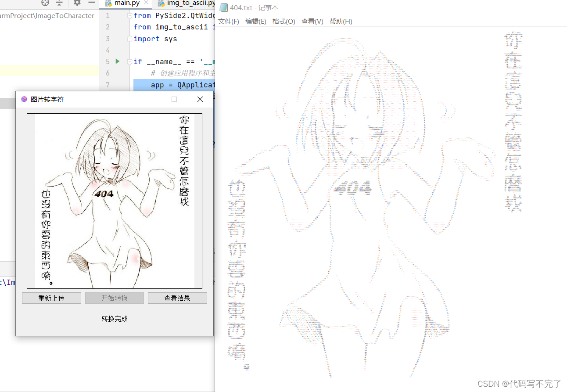Close the 图片转字符 window
Viewport: 567px width, 392px height.
(200, 99)
